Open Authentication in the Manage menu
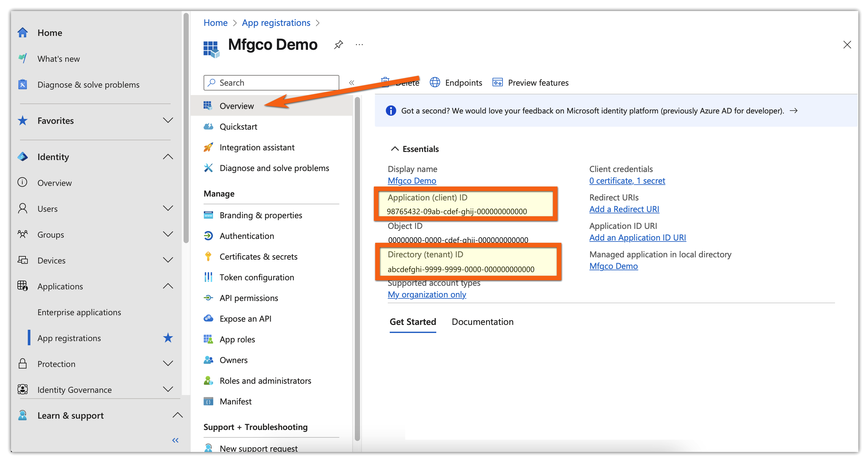 click(x=247, y=236)
